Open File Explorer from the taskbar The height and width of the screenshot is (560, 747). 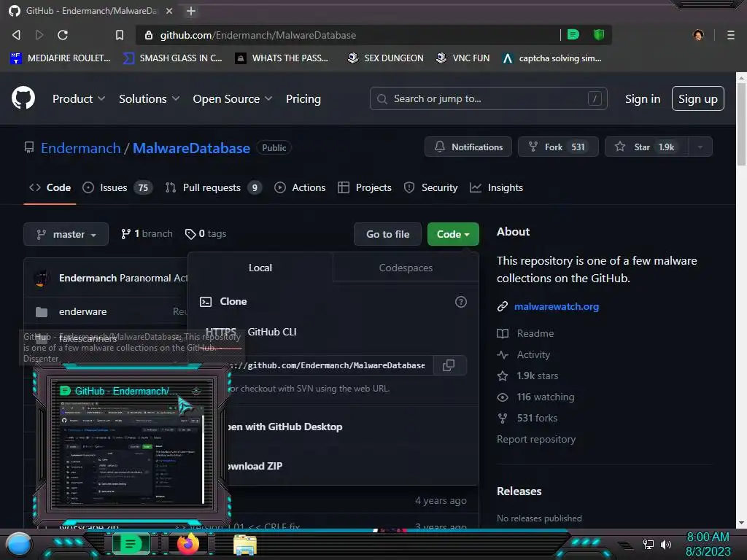pyautogui.click(x=245, y=545)
